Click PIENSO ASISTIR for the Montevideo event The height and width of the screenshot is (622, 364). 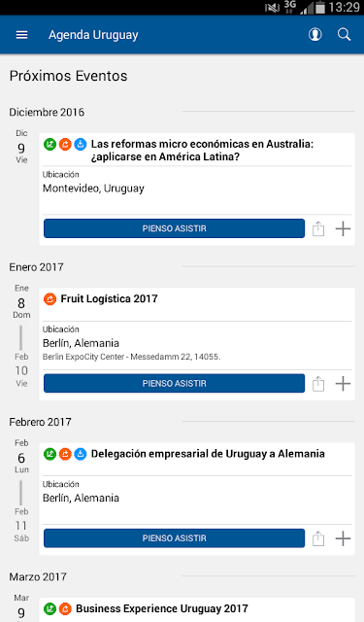pyautogui.click(x=175, y=228)
